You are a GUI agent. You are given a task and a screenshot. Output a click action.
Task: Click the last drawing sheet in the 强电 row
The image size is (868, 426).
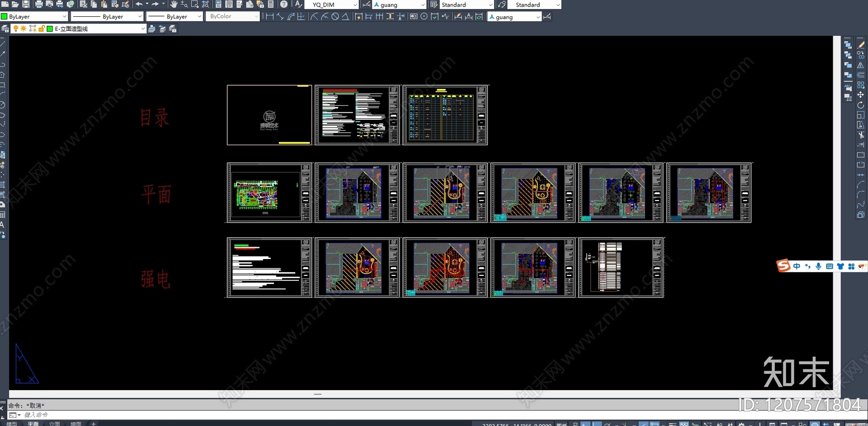coord(621,267)
